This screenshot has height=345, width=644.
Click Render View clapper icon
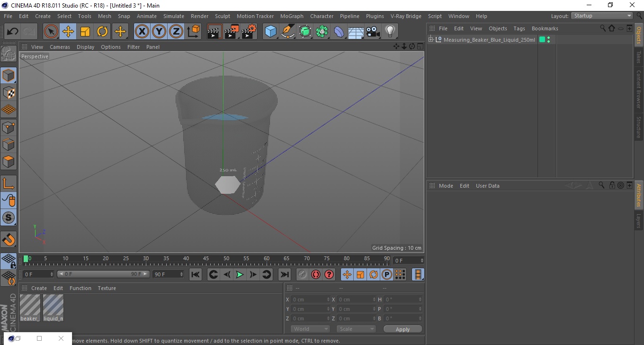tap(215, 32)
